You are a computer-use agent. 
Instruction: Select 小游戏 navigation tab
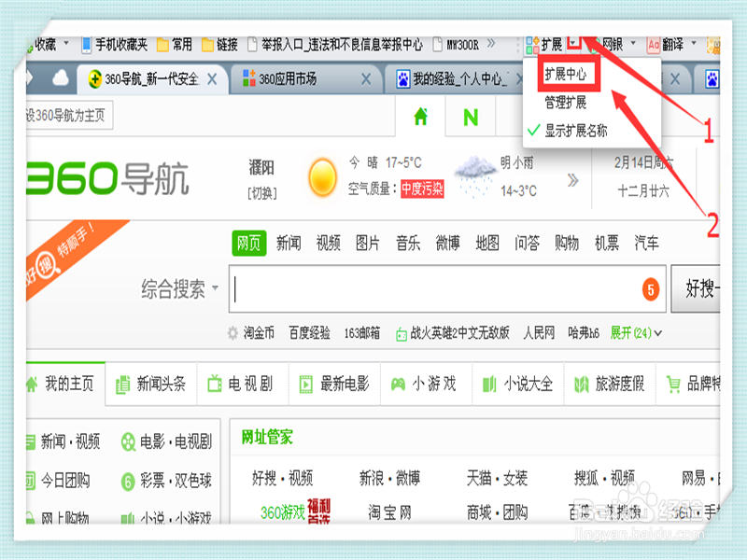[426, 384]
